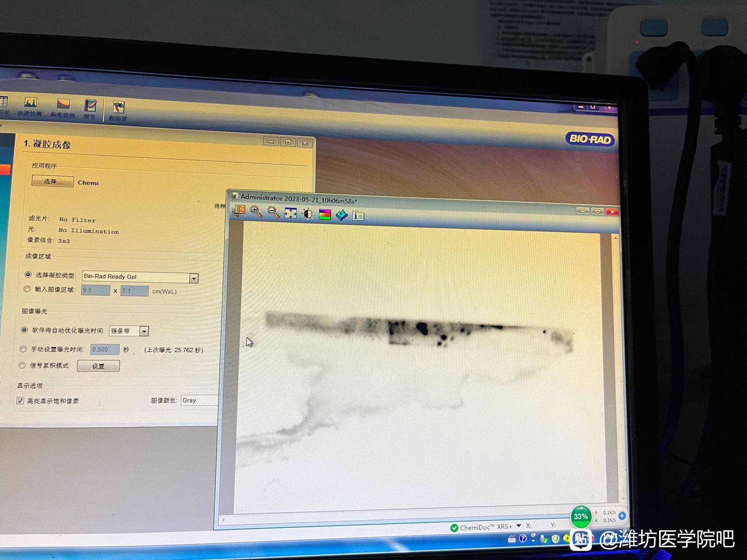This screenshot has width=747, height=560.
Task: Go to the start page (起始页)
Action: click(118, 111)
